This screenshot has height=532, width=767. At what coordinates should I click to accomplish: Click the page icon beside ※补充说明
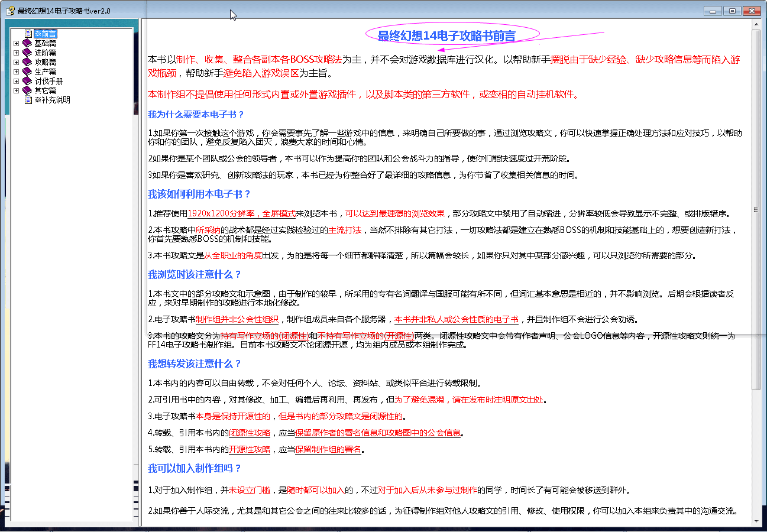[28, 100]
